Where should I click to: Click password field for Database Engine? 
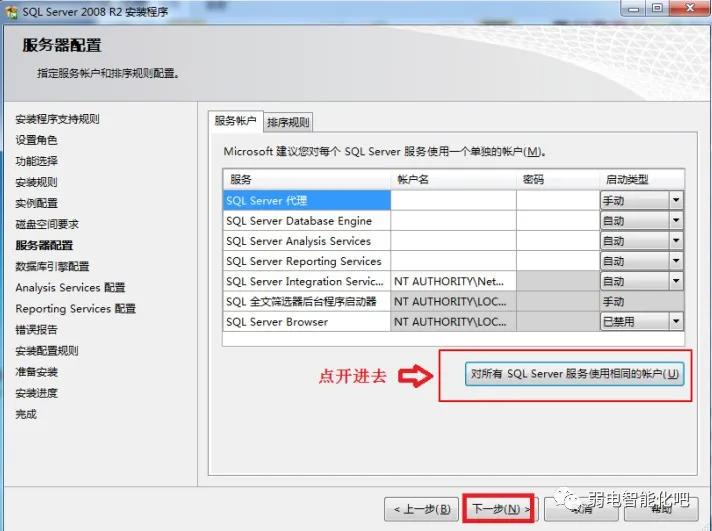[558, 221]
